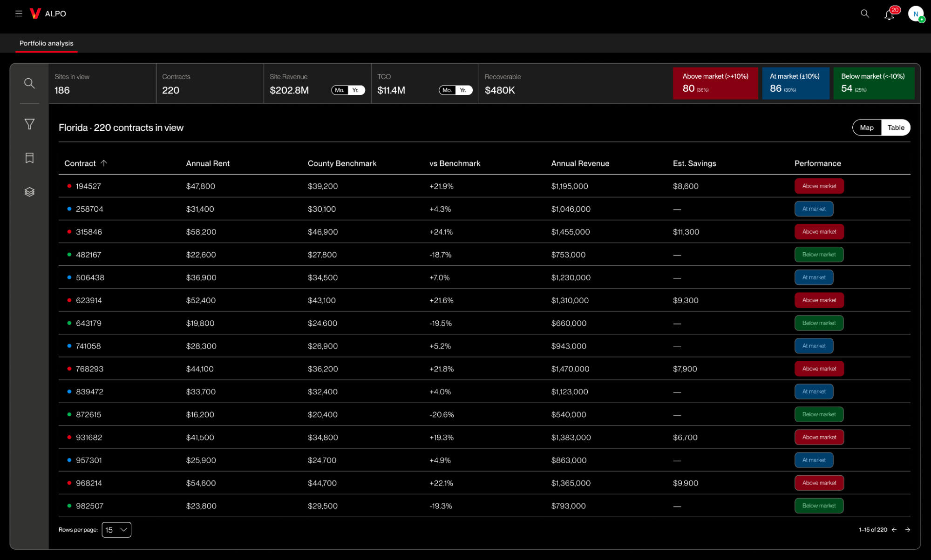Open the Rows per page dropdown
Image resolution: width=931 pixels, height=560 pixels.
pos(116,530)
